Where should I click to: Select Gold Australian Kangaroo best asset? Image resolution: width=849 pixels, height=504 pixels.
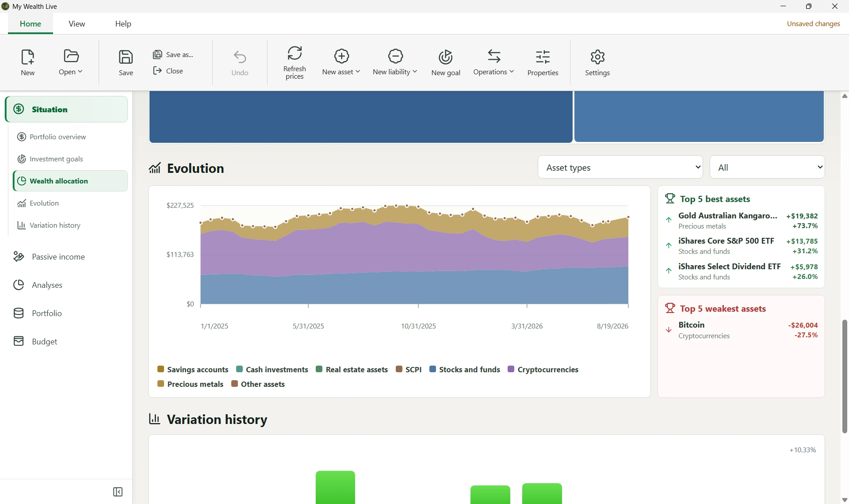(x=742, y=221)
